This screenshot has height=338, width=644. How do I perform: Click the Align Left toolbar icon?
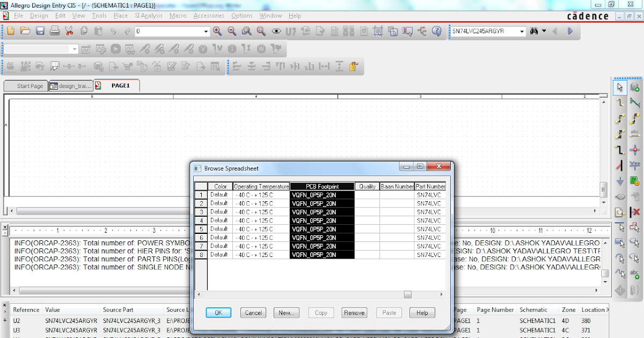pyautogui.click(x=237, y=67)
